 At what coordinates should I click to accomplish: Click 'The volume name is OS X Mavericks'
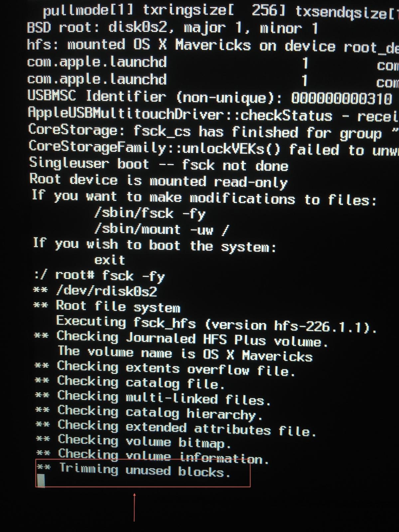pyautogui.click(x=185, y=353)
